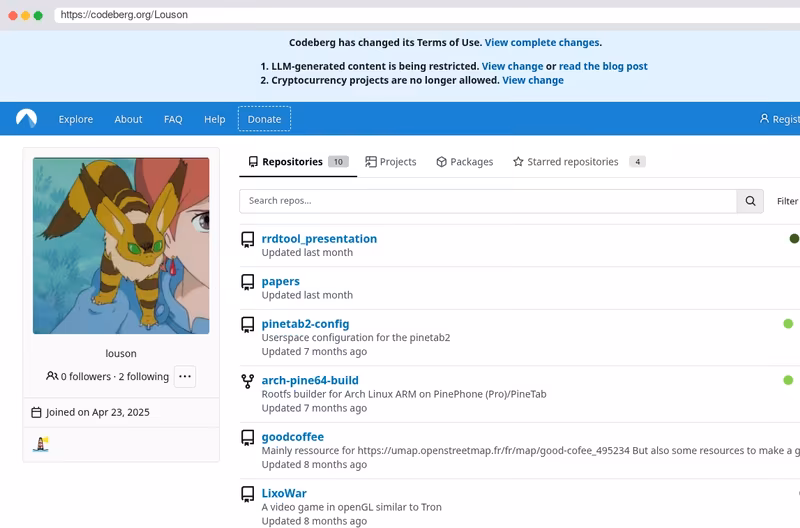Open the papers repository link

[281, 282]
